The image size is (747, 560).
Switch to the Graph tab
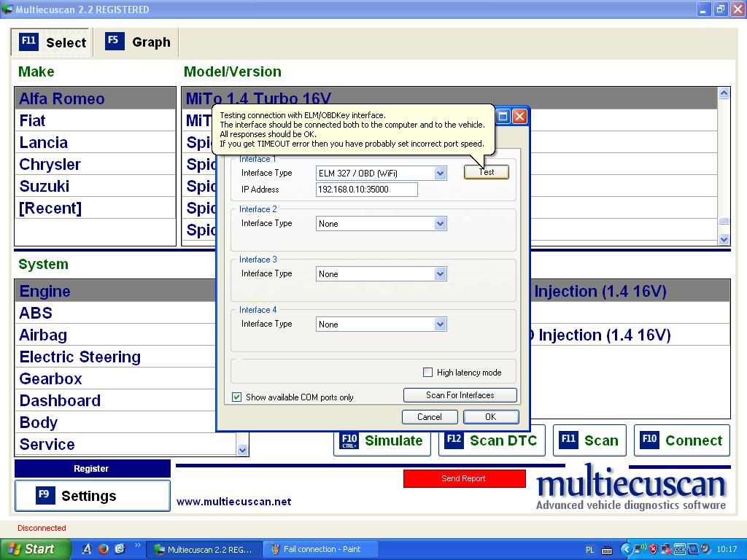point(138,42)
